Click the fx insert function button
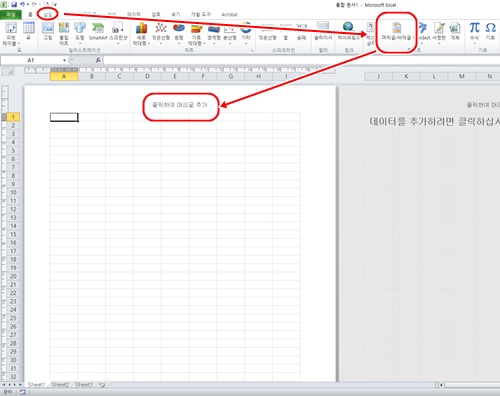The height and width of the screenshot is (396, 500). [x=98, y=60]
